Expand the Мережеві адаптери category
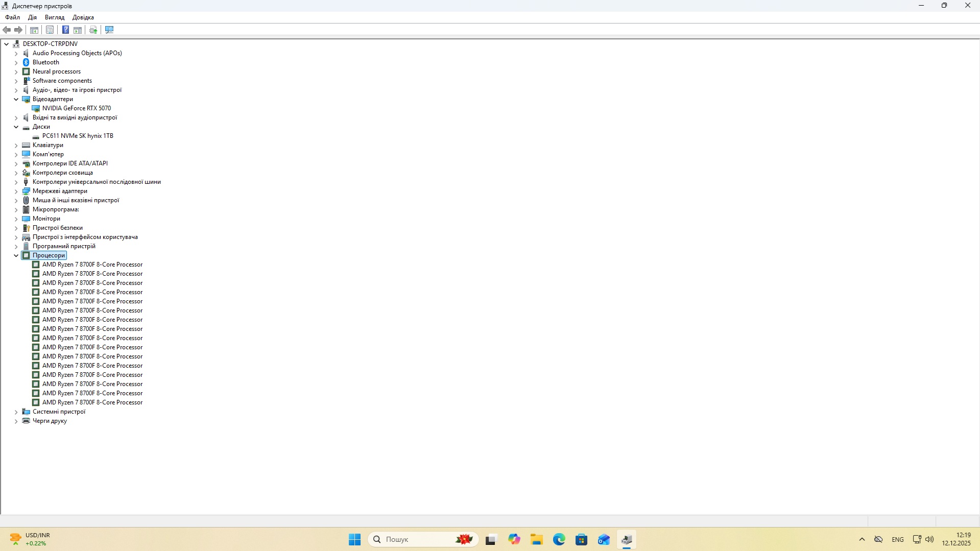The height and width of the screenshot is (551, 980). tap(16, 191)
